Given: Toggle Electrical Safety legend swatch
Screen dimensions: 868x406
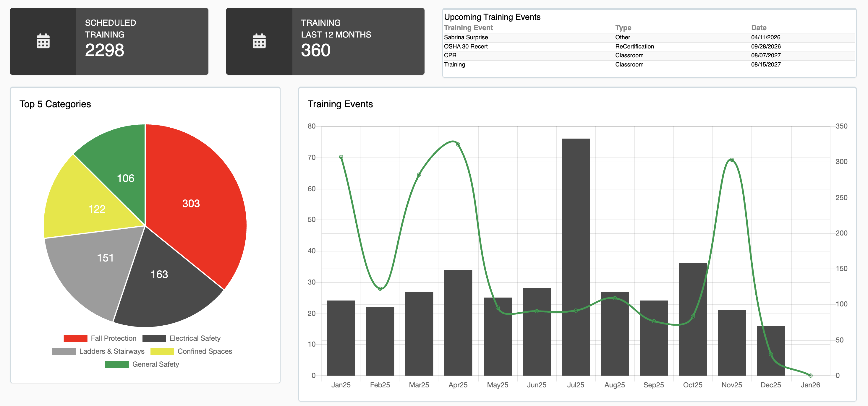Looking at the screenshot, I should pyautogui.click(x=154, y=338).
